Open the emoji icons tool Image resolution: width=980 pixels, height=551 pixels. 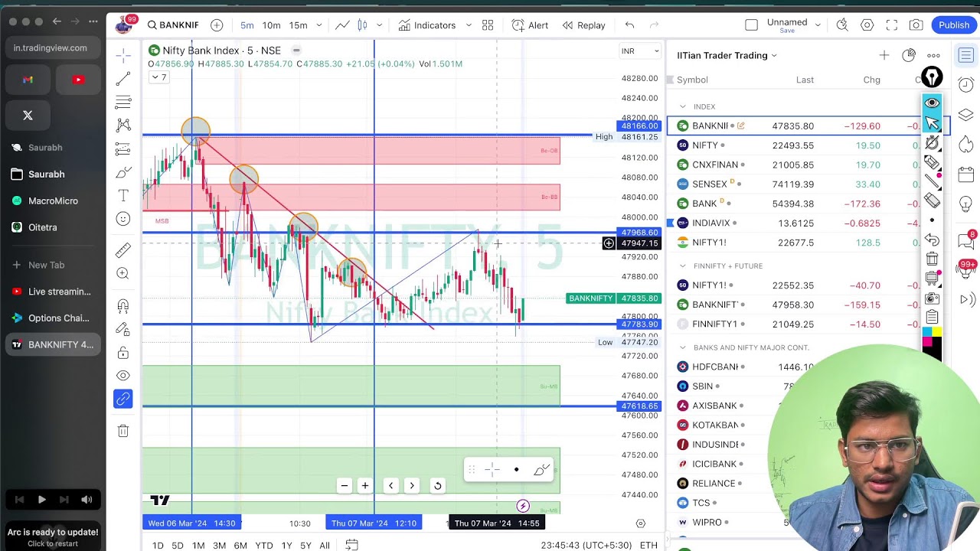[123, 219]
